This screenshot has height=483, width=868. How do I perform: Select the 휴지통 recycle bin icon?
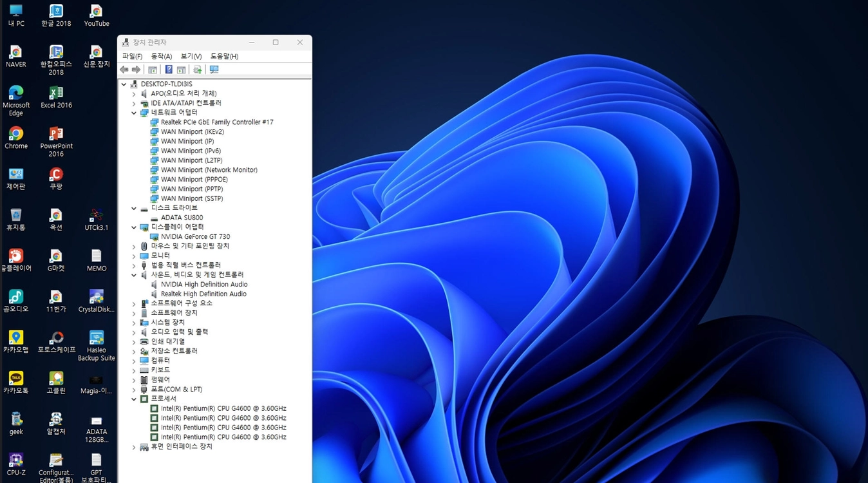click(x=16, y=220)
